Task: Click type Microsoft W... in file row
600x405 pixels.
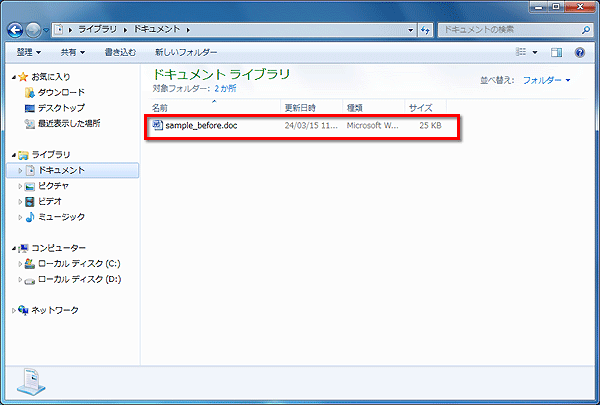Action: (372, 126)
